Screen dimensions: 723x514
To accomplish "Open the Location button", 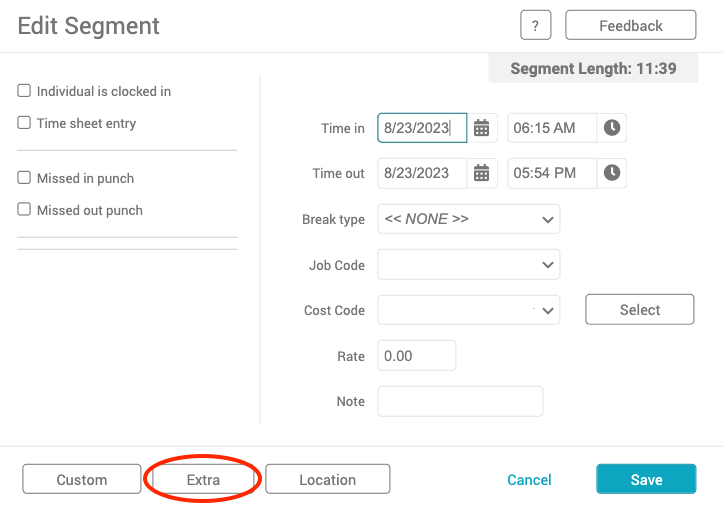I will pyautogui.click(x=327, y=479).
